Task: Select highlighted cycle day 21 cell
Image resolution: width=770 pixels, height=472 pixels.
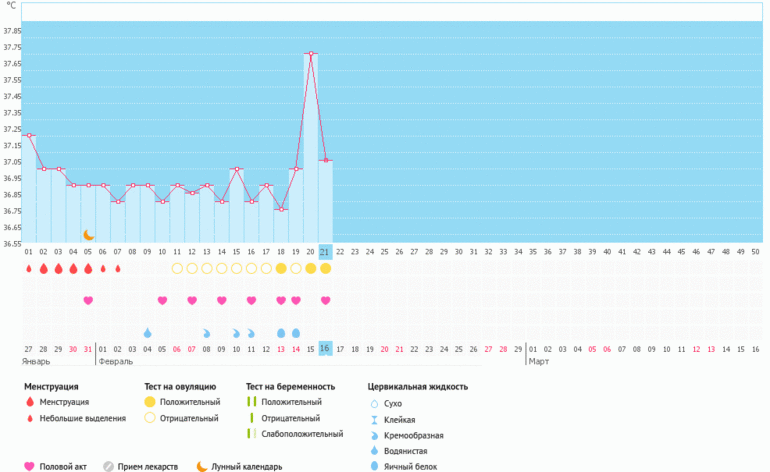Action: click(325, 252)
